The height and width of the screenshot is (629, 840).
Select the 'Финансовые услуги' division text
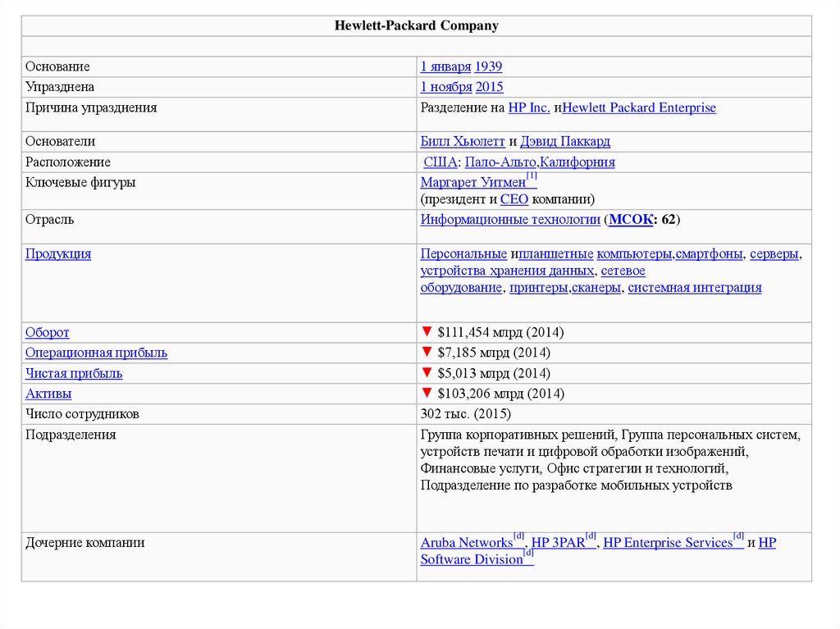(x=479, y=469)
